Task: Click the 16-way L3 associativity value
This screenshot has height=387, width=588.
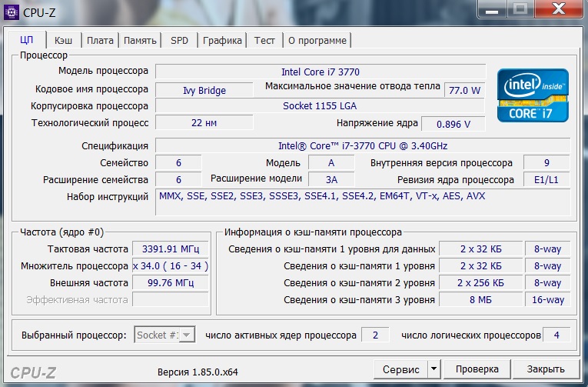Action: (547, 299)
